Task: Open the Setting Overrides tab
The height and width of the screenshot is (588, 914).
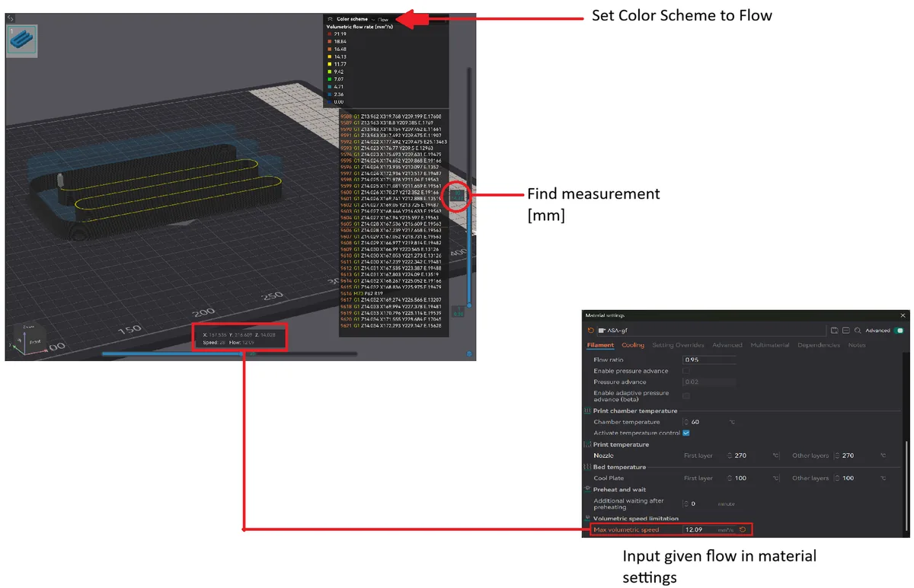Action: (678, 345)
